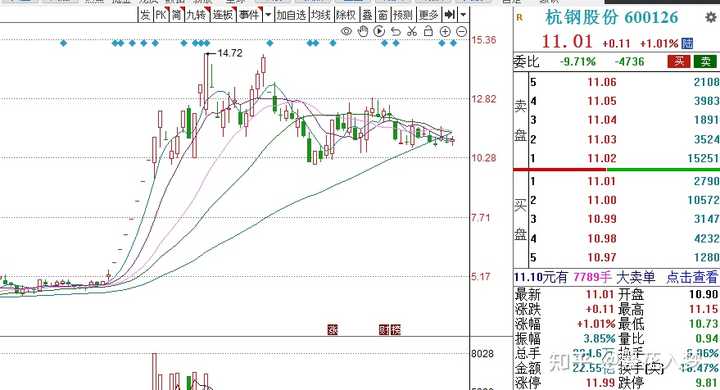
Task: Expand the 更多 menu
Action: 429,15
